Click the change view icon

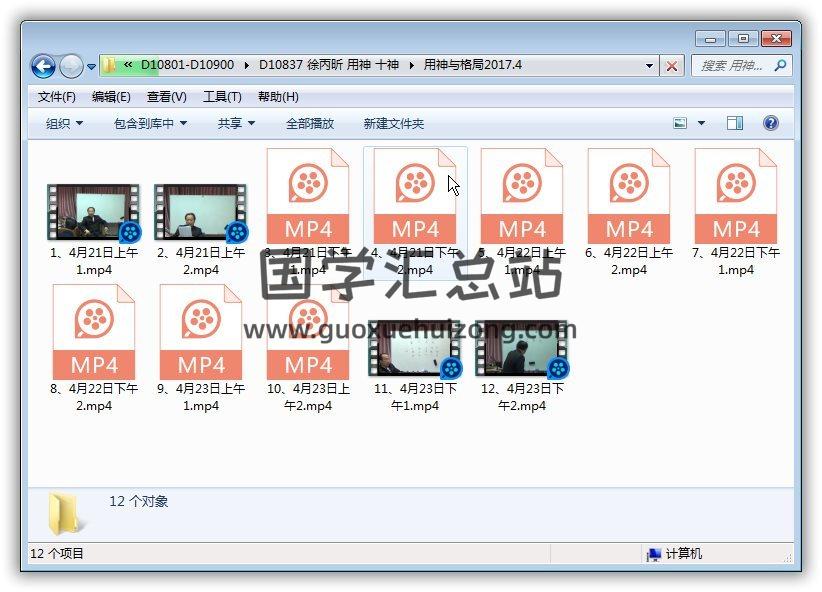(x=680, y=124)
